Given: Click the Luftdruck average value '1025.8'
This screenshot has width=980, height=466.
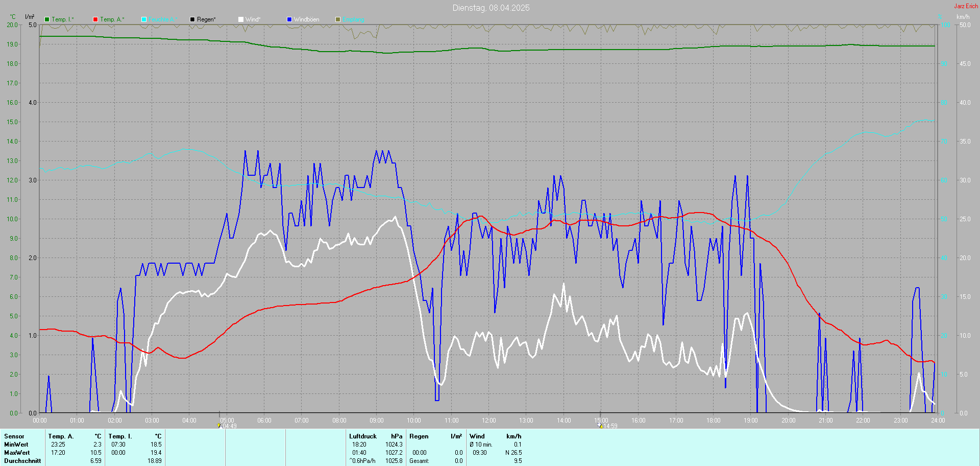Looking at the screenshot, I should pyautogui.click(x=394, y=461).
